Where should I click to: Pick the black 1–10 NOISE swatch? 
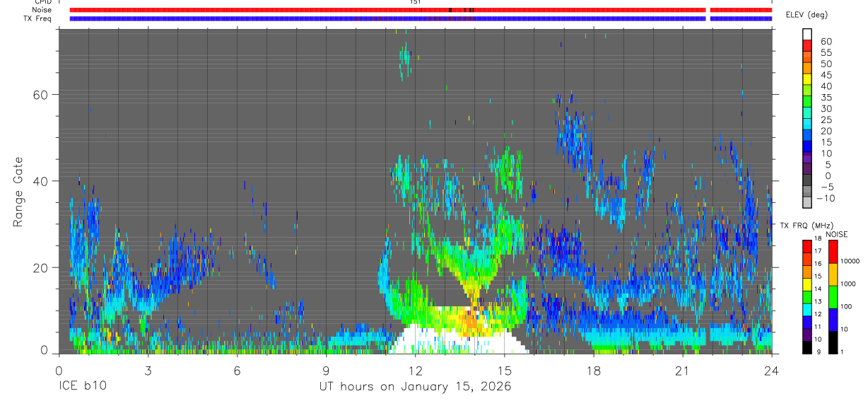[x=833, y=342]
